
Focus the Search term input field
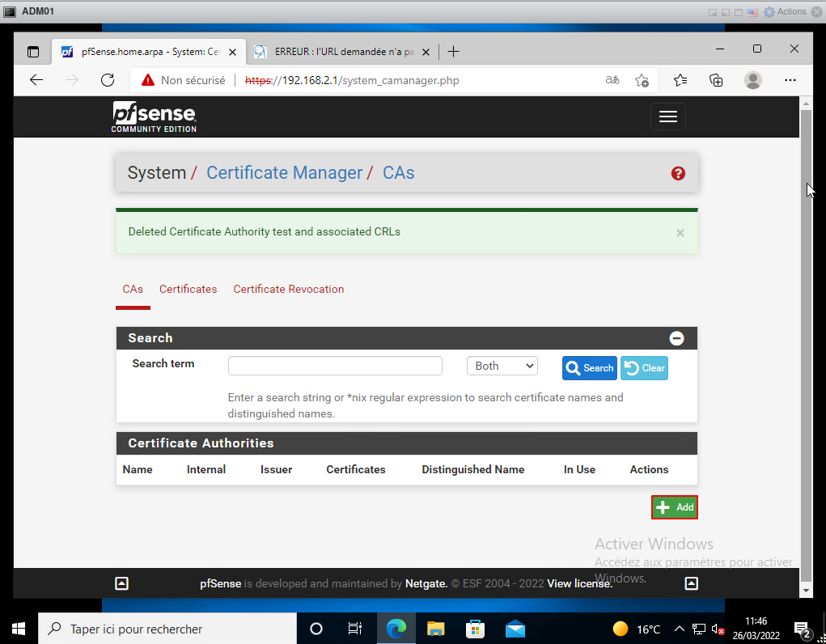coord(335,366)
